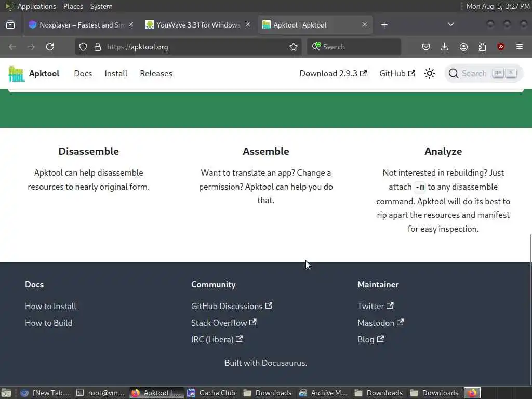Open the How to Install footer link
Viewport: 532px width, 399px height.
pyautogui.click(x=50, y=306)
